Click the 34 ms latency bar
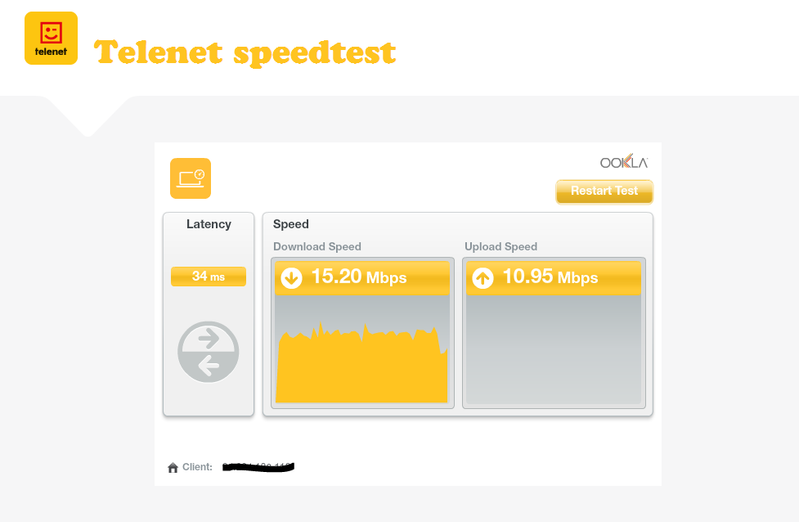Viewport: 799px width, 522px height. [x=208, y=276]
